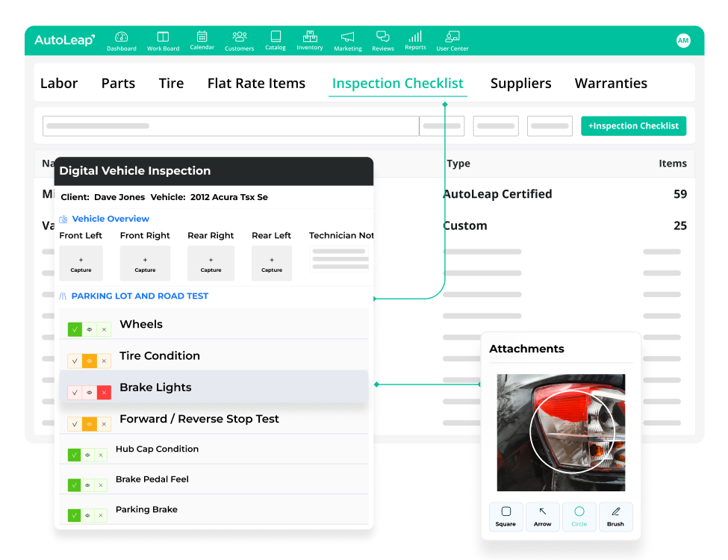Set Forward / Reverse Stop Test to attention
Viewport: 728px width, 560px height.
[x=90, y=424]
